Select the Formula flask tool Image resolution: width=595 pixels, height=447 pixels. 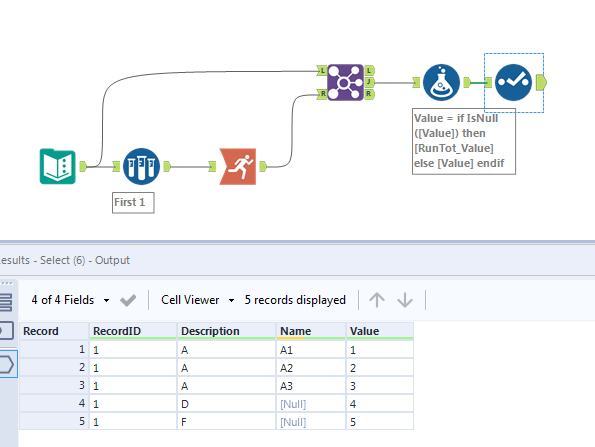(x=441, y=82)
